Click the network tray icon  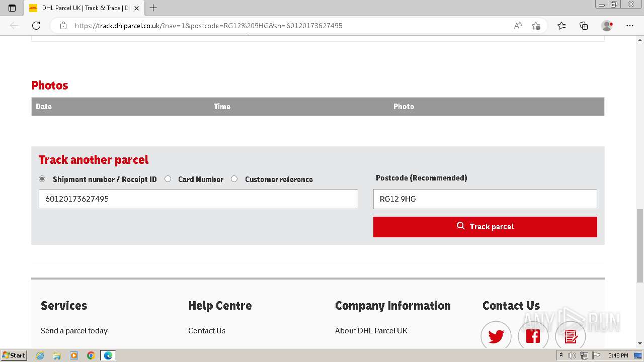coord(584,355)
